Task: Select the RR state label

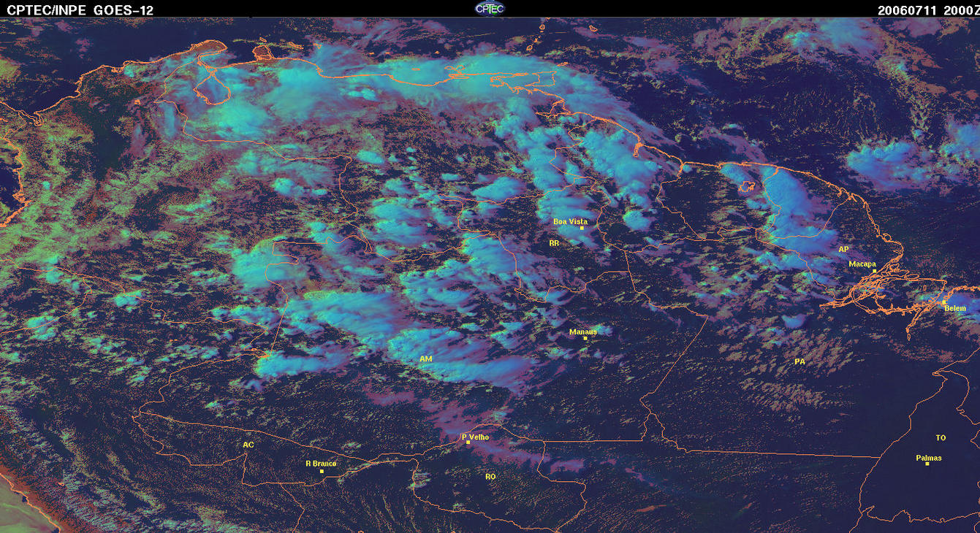Action: pyautogui.click(x=554, y=242)
